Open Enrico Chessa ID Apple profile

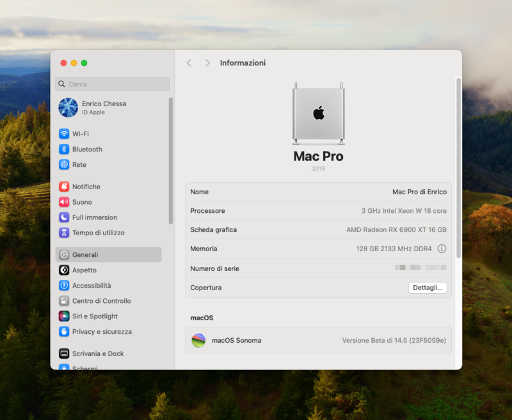click(x=102, y=107)
